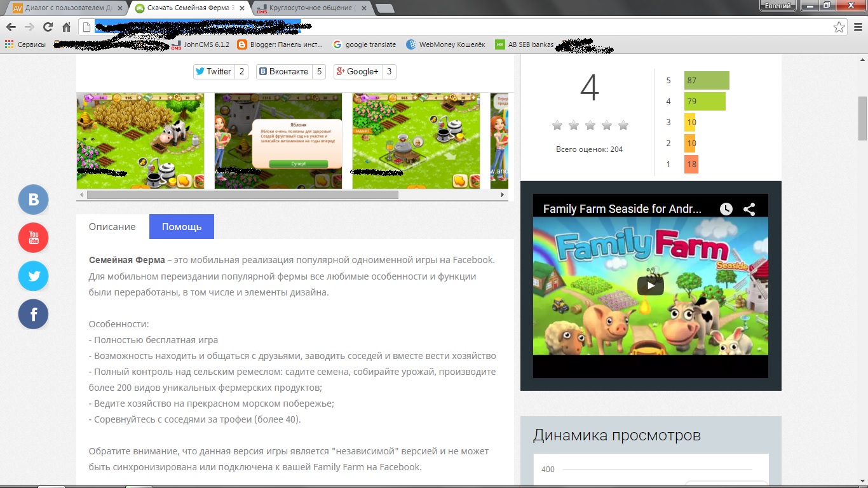The width and height of the screenshot is (868, 488).
Task: Open the floating YouTube social icon
Action: [34, 238]
